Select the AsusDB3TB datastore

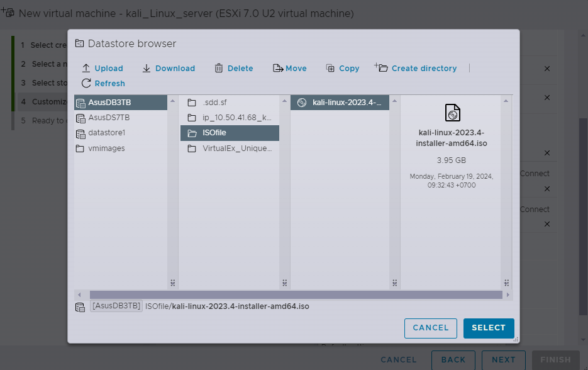(121, 103)
